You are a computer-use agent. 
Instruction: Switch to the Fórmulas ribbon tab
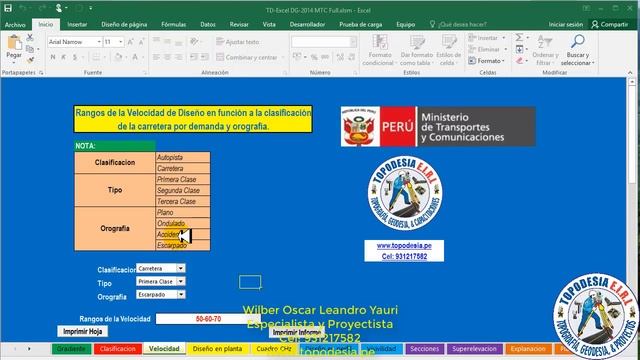[x=173, y=24]
